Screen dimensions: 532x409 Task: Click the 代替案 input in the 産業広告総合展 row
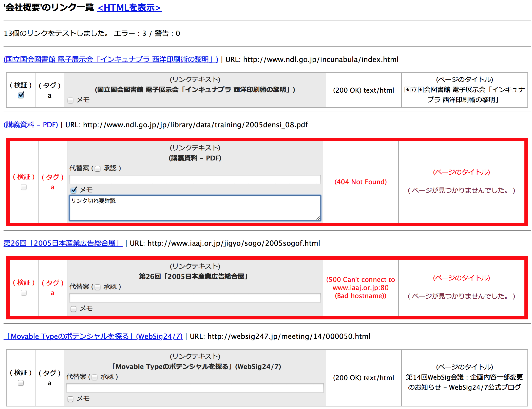[x=195, y=298]
